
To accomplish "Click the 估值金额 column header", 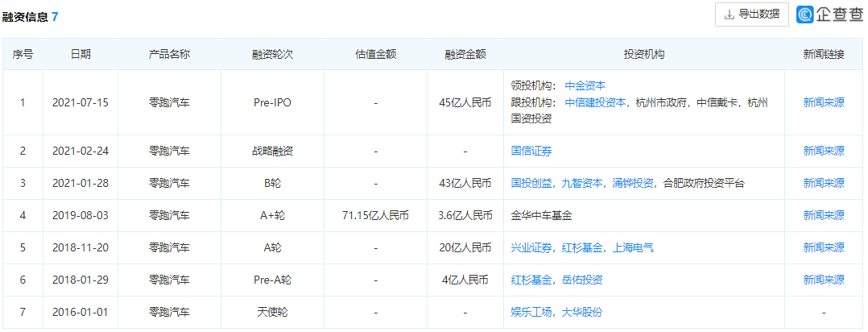I will (375, 54).
